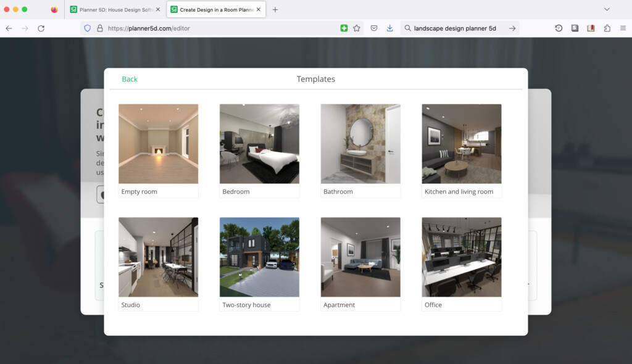
Task: Click the site security padlock icon
Action: click(x=99, y=28)
